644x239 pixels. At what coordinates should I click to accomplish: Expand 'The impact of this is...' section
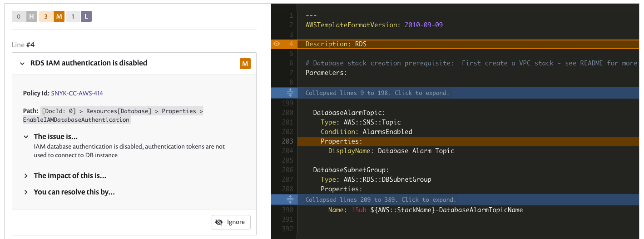[x=26, y=175]
